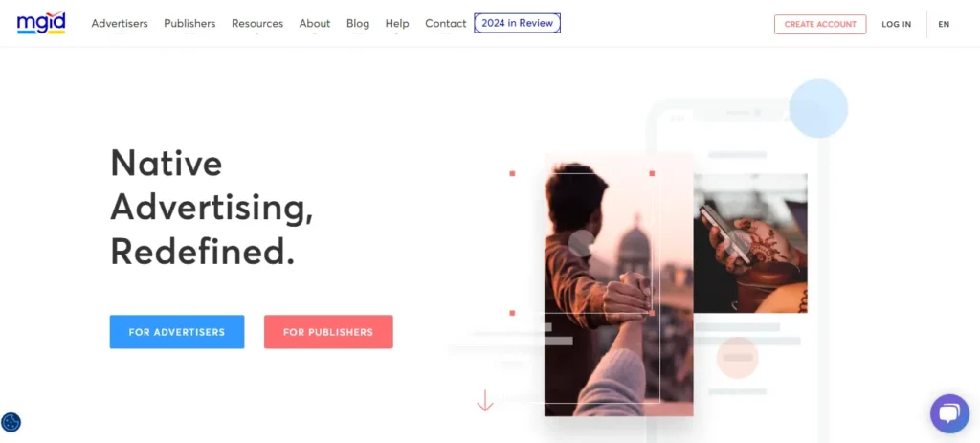Open cookie settings icon
Viewport: 980px width, 443px height.
tap(11, 422)
